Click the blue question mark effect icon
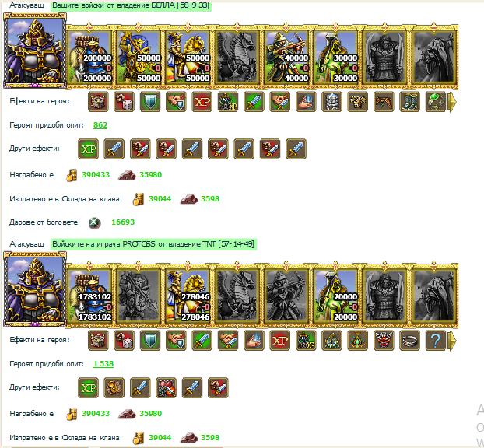The height and width of the screenshot is (448, 484). tap(436, 341)
